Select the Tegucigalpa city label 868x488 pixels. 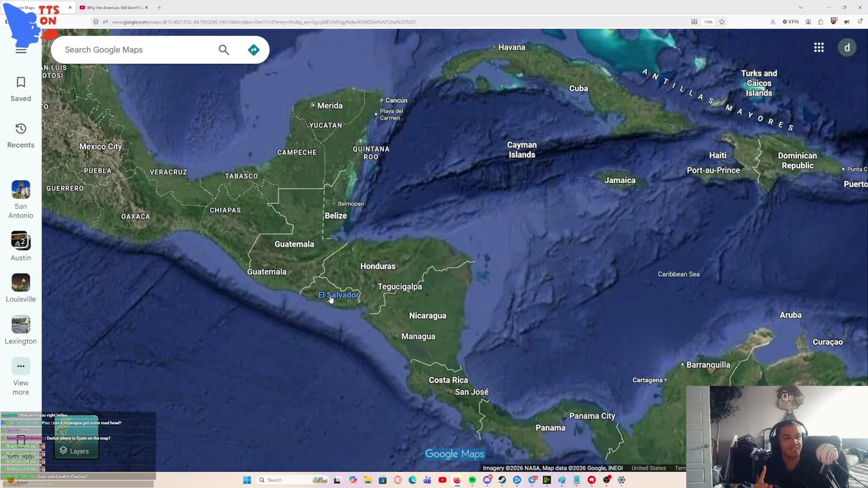(399, 287)
